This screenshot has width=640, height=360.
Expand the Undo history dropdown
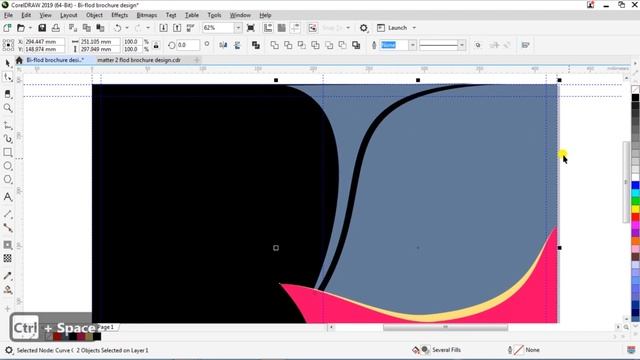coord(127,28)
